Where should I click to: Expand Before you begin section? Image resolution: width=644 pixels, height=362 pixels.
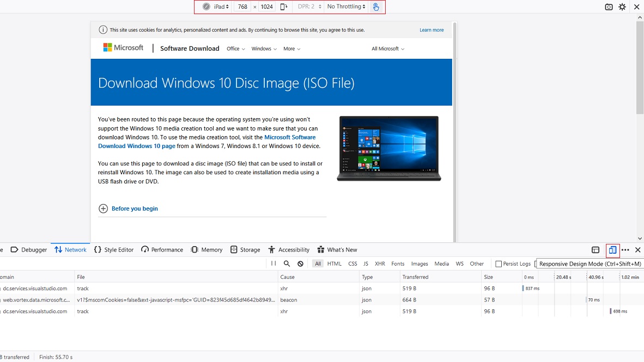[x=128, y=208]
